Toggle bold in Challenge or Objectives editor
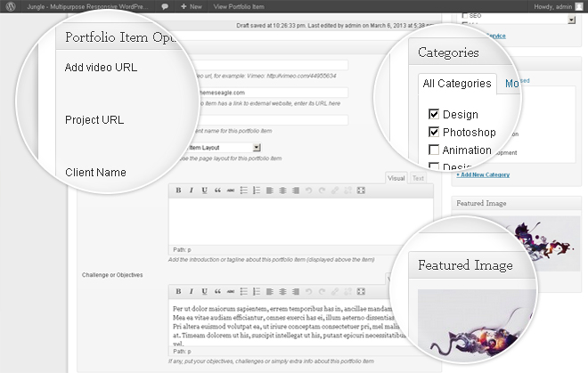The image size is (588, 373). tap(178, 291)
